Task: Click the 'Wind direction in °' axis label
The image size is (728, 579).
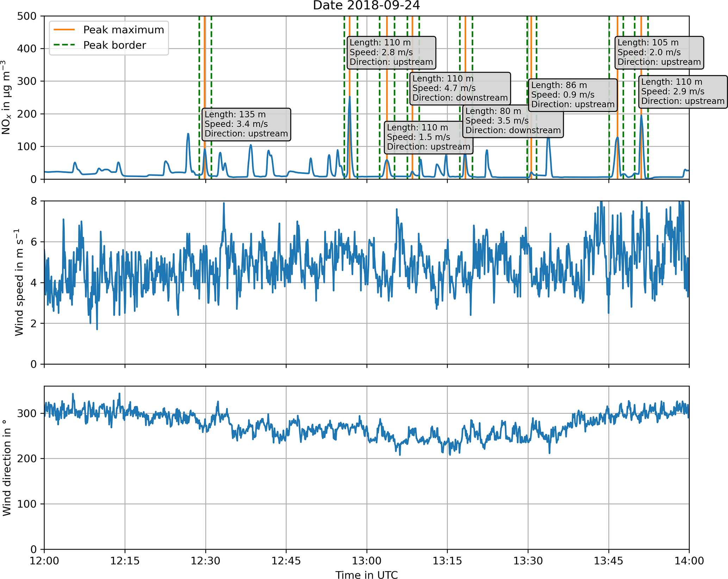Action: pyautogui.click(x=6, y=468)
